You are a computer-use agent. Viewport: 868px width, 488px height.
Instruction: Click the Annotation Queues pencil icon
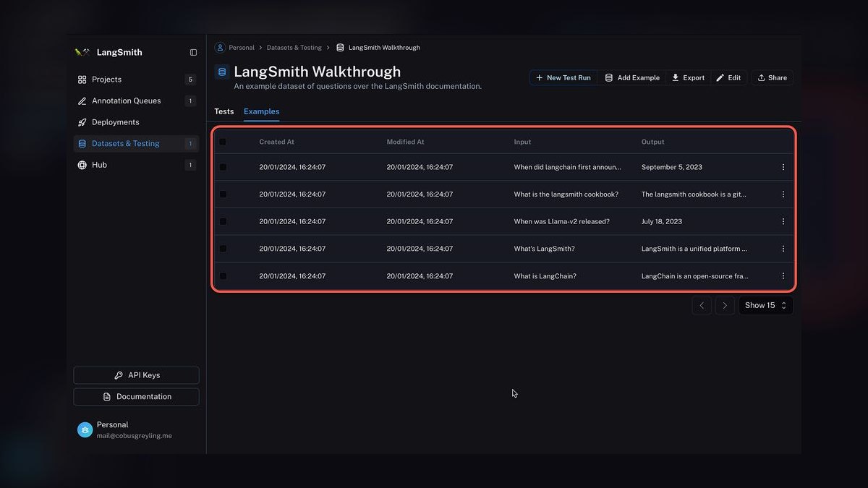click(x=82, y=101)
